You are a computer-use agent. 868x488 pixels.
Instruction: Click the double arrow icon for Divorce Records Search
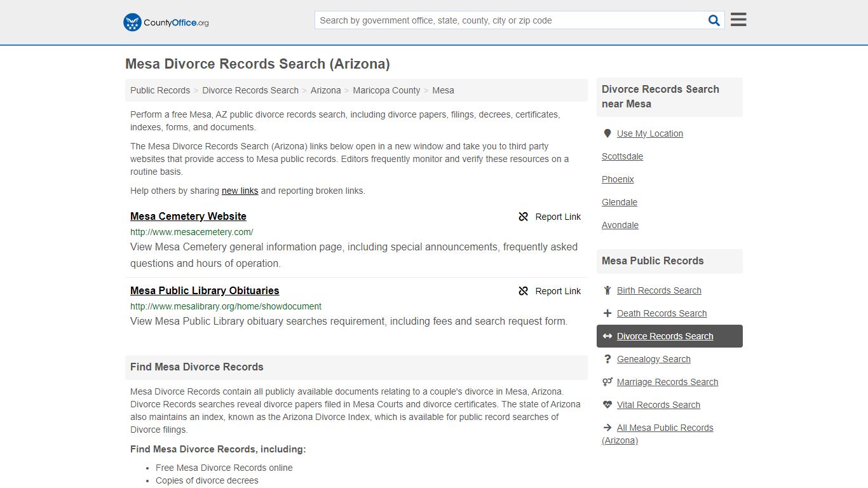(607, 336)
